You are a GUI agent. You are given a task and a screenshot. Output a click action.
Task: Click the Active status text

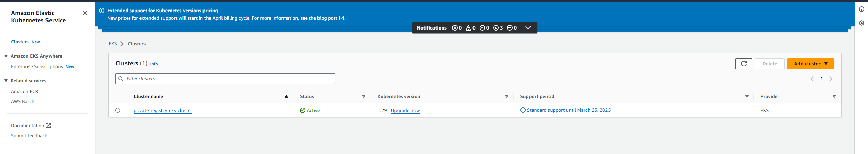pos(313,110)
